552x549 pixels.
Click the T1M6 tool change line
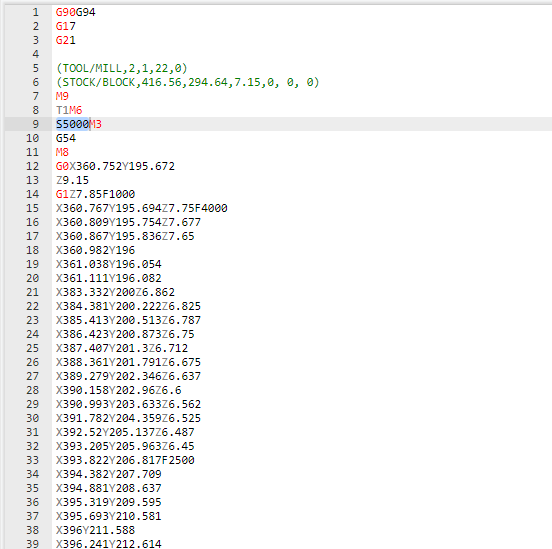tap(69, 110)
